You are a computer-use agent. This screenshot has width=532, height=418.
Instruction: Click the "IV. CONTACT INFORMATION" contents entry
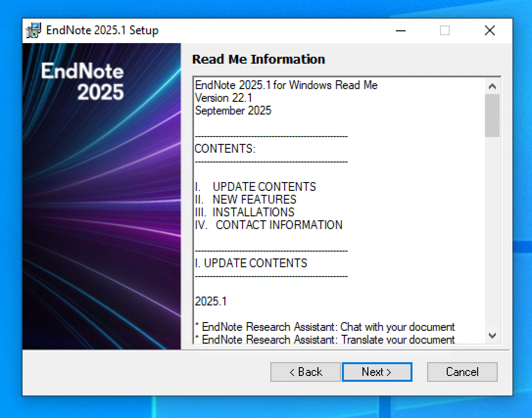point(269,225)
